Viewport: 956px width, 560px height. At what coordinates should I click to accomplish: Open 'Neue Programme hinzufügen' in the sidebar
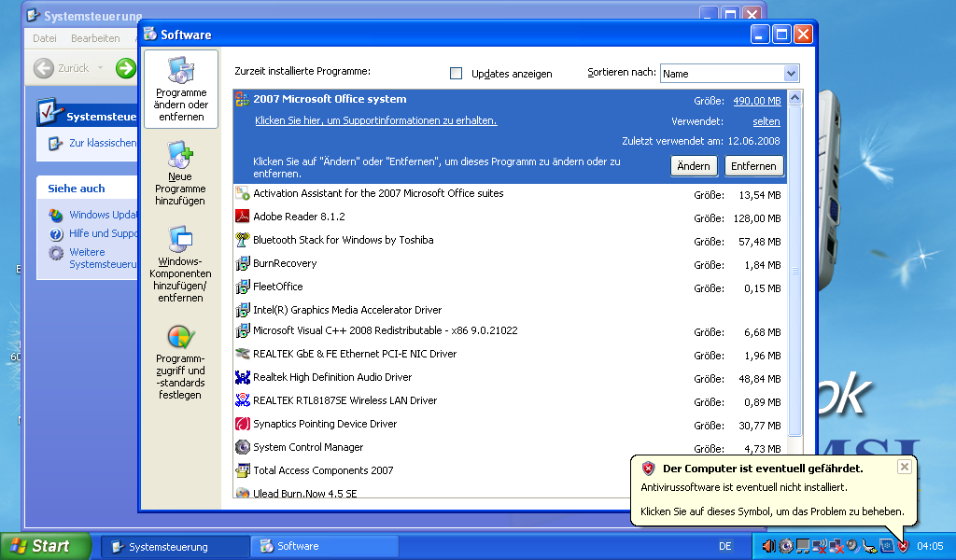click(x=180, y=174)
